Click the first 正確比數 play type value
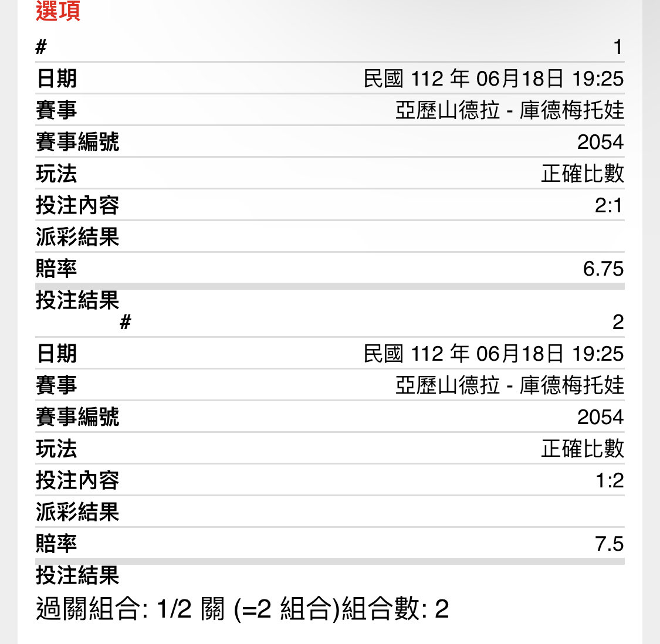 pyautogui.click(x=582, y=174)
